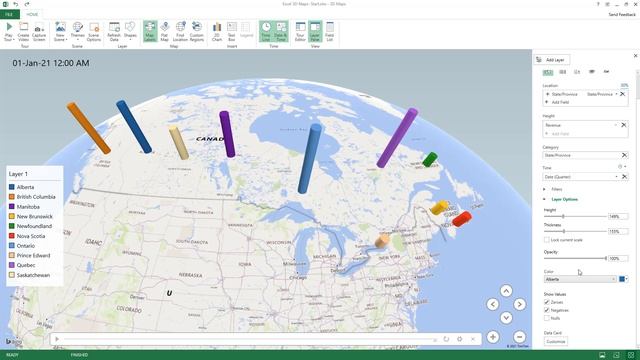The image size is (640, 360).
Task: Click Refresh Data in the ribbon
Action: 114,31
